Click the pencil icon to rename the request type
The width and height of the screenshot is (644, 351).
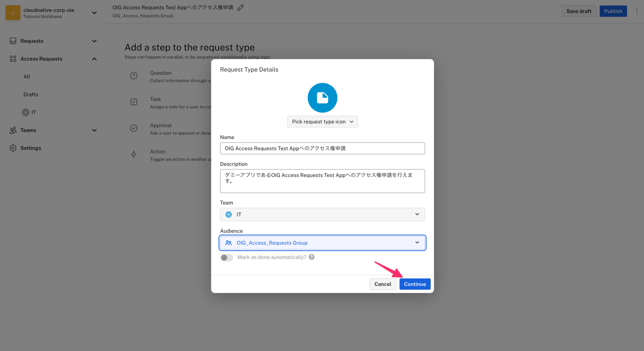pos(240,7)
